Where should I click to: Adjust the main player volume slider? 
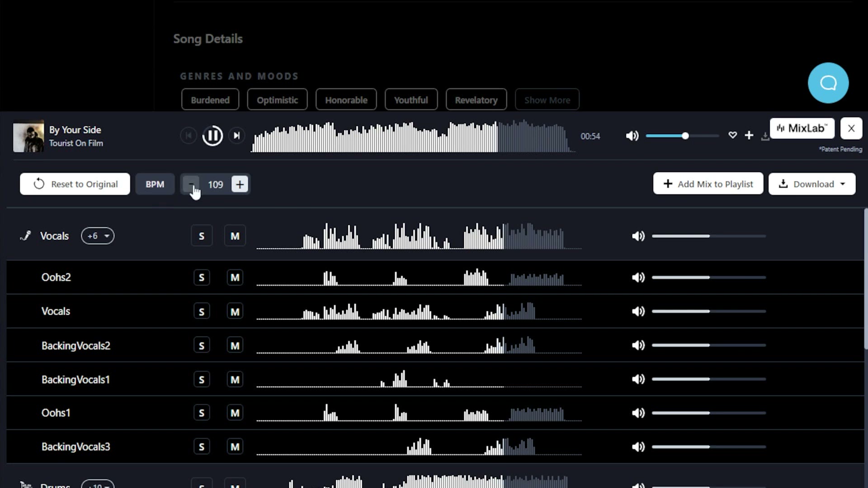[x=682, y=136]
